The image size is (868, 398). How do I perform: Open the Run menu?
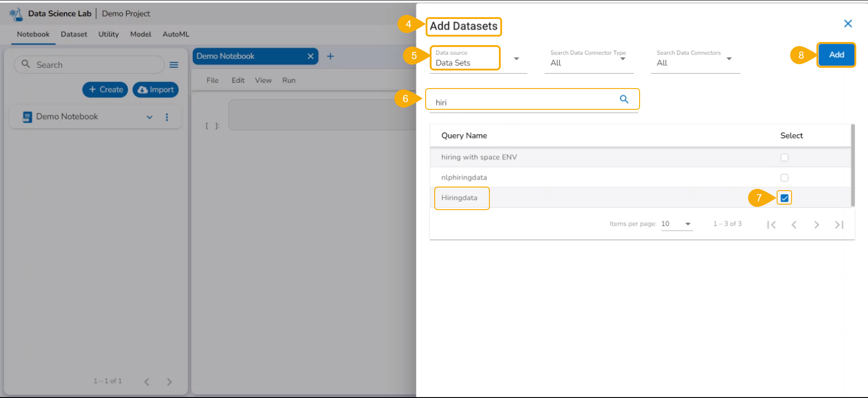pyautogui.click(x=289, y=80)
